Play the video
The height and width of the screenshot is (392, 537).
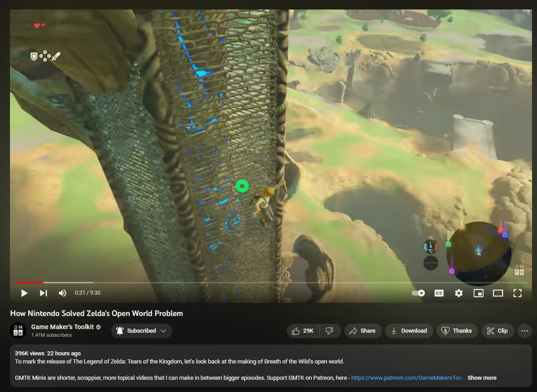click(x=24, y=293)
